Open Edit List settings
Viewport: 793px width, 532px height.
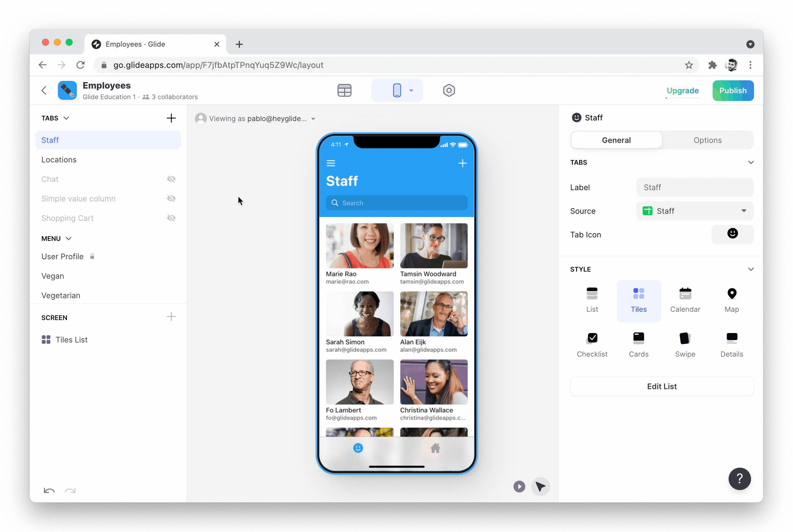661,386
